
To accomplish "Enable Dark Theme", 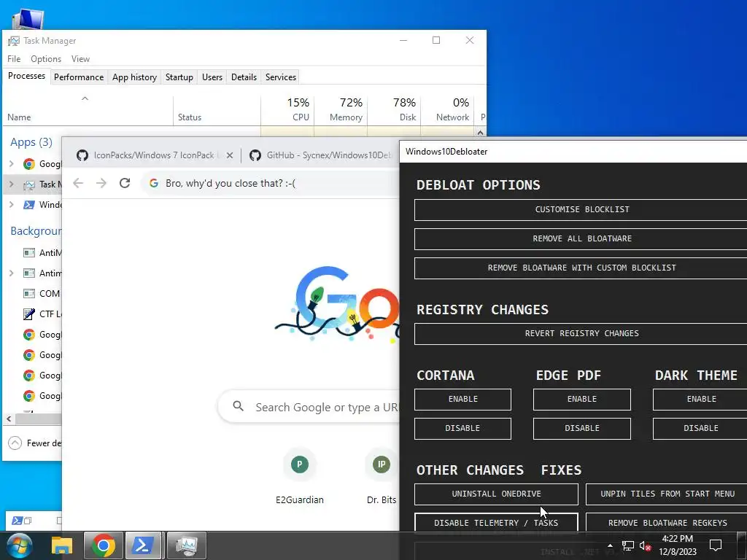I will coord(701,400).
